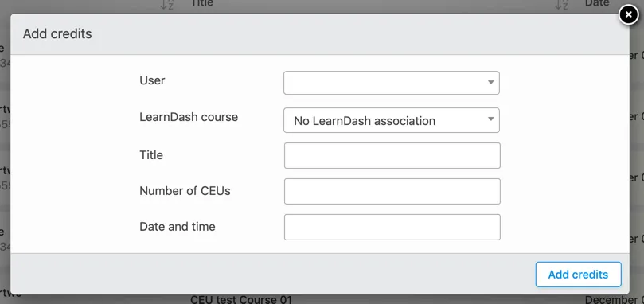The width and height of the screenshot is (644, 304).
Task: Expand the LearnDash course dropdown arrow
Action: pos(490,119)
